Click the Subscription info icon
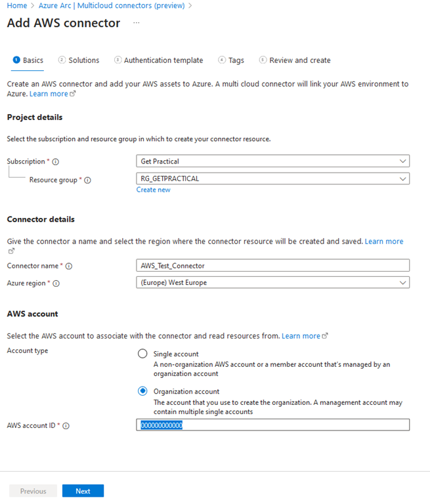The height and width of the screenshot is (504, 430). [55, 161]
